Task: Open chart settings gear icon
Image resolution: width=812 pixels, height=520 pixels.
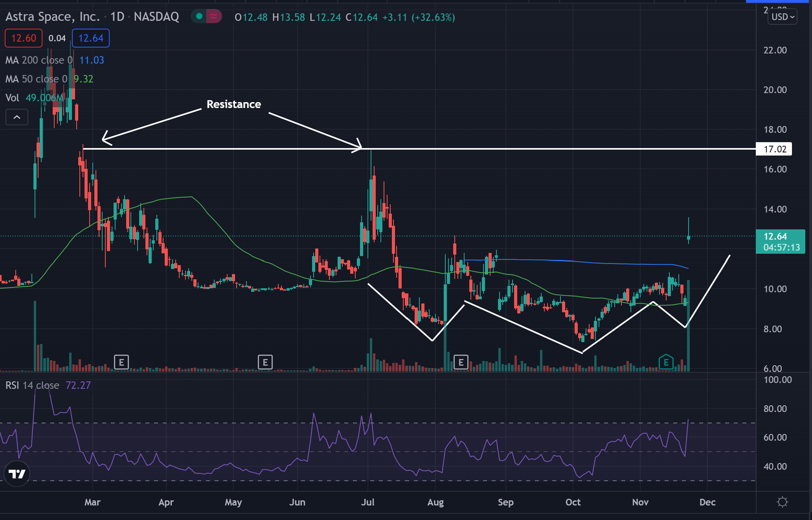Action: click(x=782, y=502)
